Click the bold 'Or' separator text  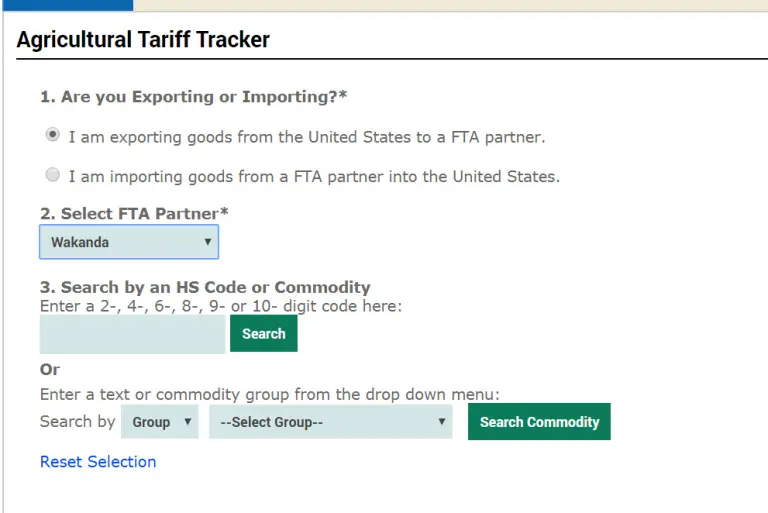click(50, 369)
